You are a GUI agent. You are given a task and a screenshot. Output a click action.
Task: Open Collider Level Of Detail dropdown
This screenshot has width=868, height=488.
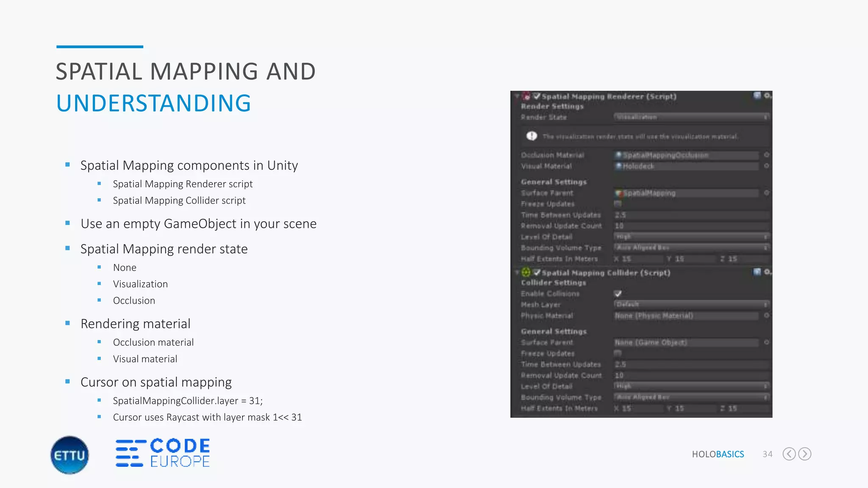[x=692, y=386]
